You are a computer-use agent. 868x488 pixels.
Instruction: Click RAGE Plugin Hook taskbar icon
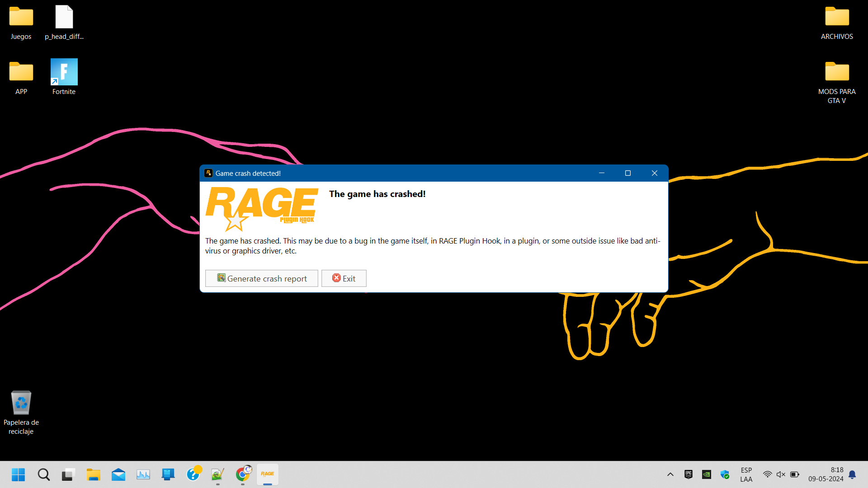(268, 474)
